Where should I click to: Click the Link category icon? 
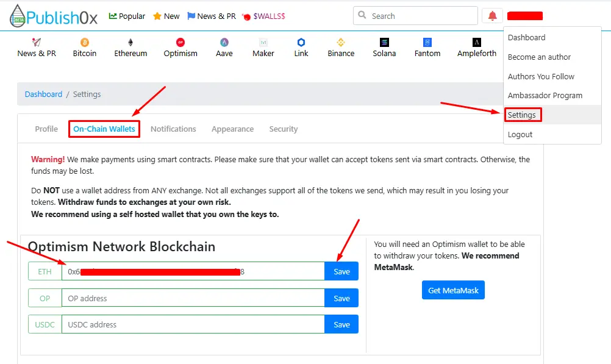[x=301, y=42]
